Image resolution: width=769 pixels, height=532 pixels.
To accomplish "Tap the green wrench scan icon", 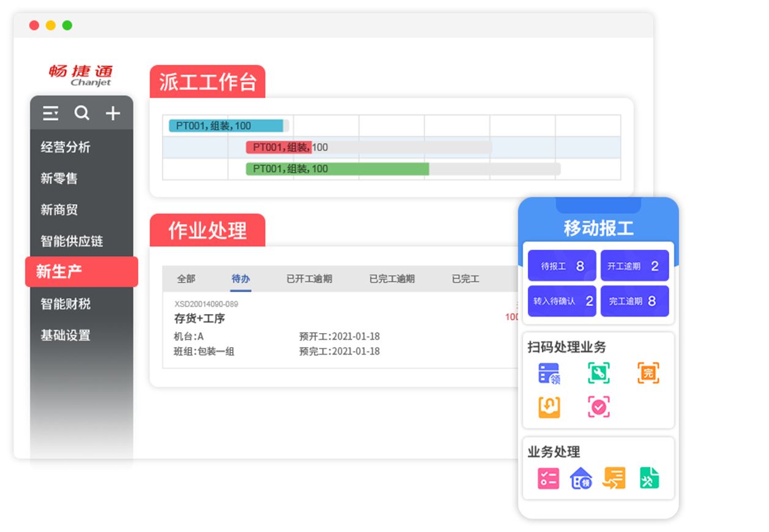I will (598, 373).
